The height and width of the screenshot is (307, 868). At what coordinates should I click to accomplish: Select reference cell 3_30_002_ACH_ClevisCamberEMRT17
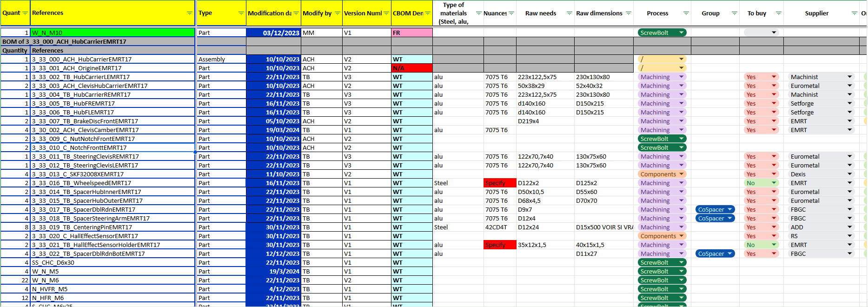coord(113,130)
